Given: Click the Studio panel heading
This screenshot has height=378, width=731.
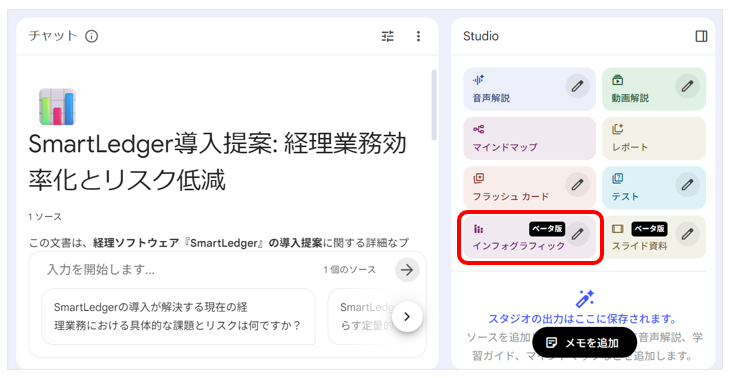Looking at the screenshot, I should [481, 36].
